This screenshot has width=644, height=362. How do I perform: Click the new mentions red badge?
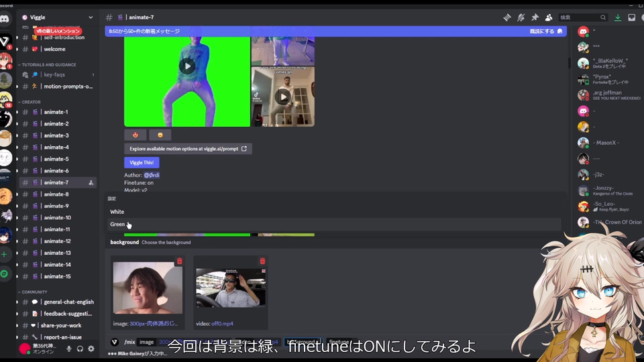point(58,31)
